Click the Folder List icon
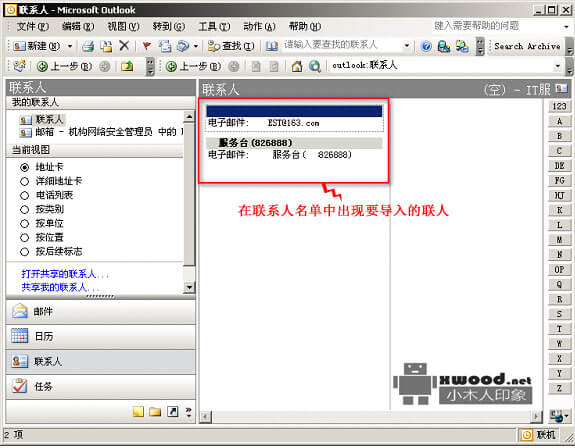575x448 pixels. pyautogui.click(x=155, y=412)
